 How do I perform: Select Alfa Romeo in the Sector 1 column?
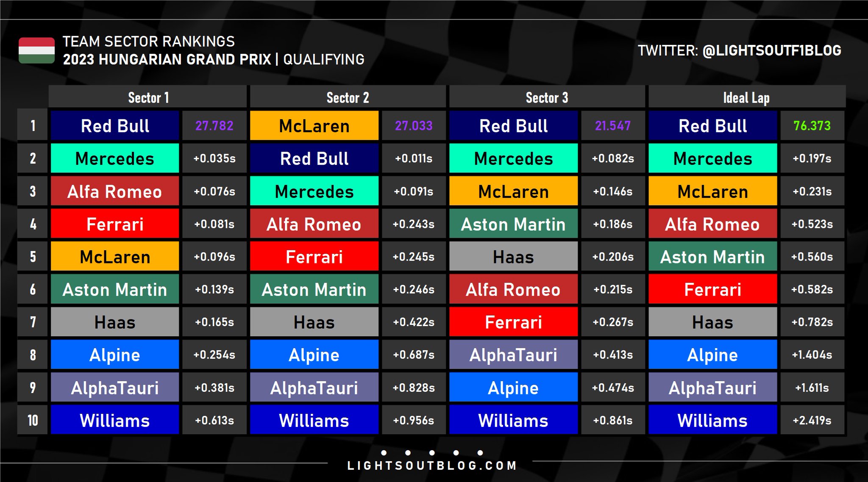(115, 191)
